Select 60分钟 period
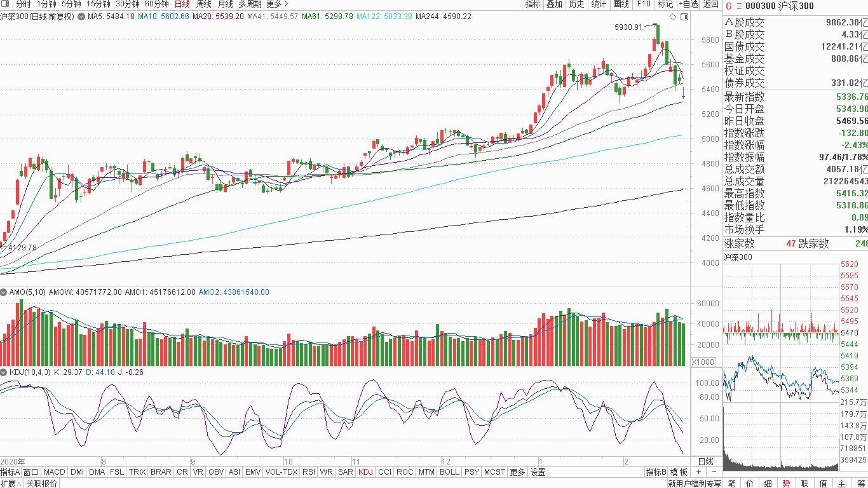Viewport: 868px width, 488px height. (x=156, y=4)
